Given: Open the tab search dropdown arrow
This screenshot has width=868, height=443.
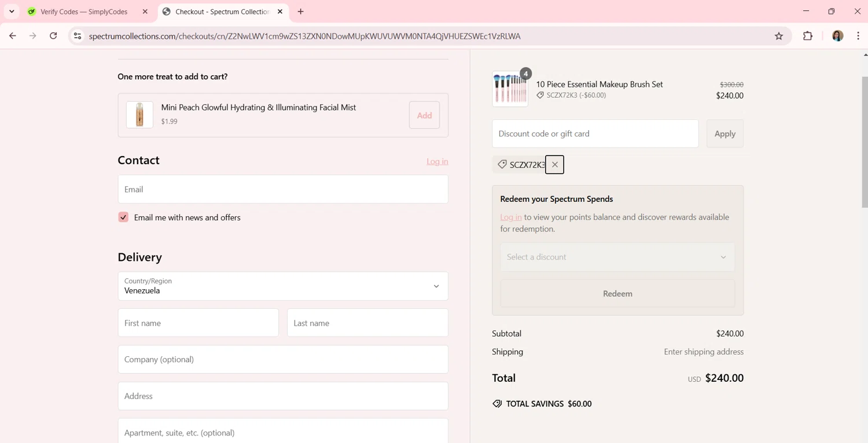Looking at the screenshot, I should point(12,12).
